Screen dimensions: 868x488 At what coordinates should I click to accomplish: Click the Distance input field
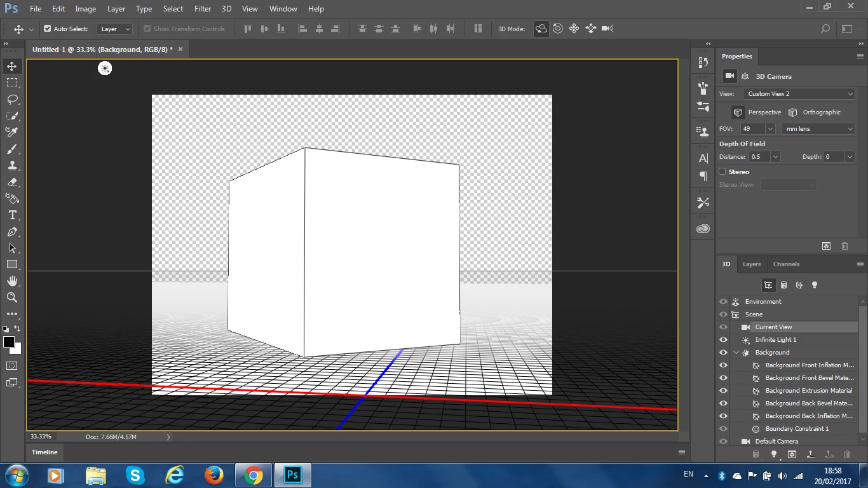click(759, 157)
